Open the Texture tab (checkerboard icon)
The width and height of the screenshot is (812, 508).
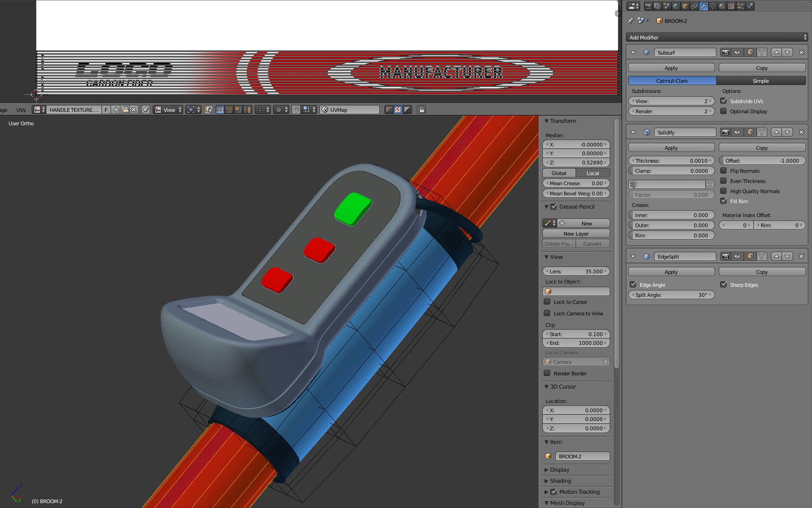pos(731,6)
